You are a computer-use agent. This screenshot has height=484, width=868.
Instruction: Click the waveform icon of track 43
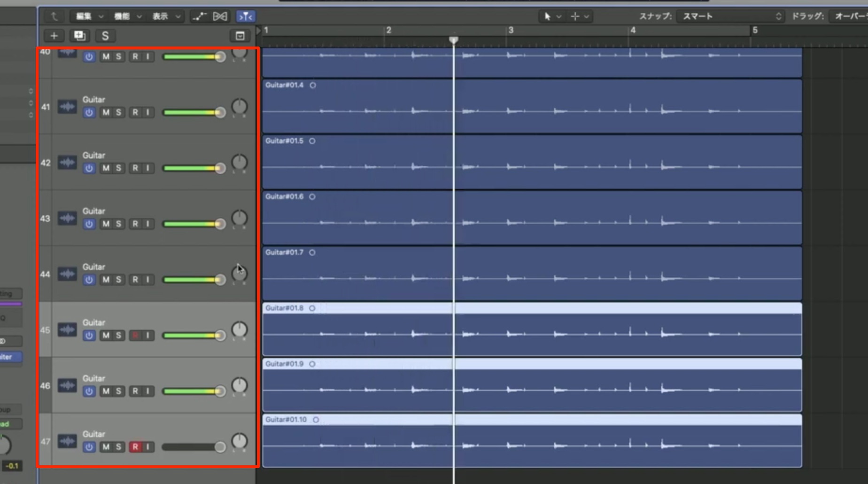click(x=67, y=218)
